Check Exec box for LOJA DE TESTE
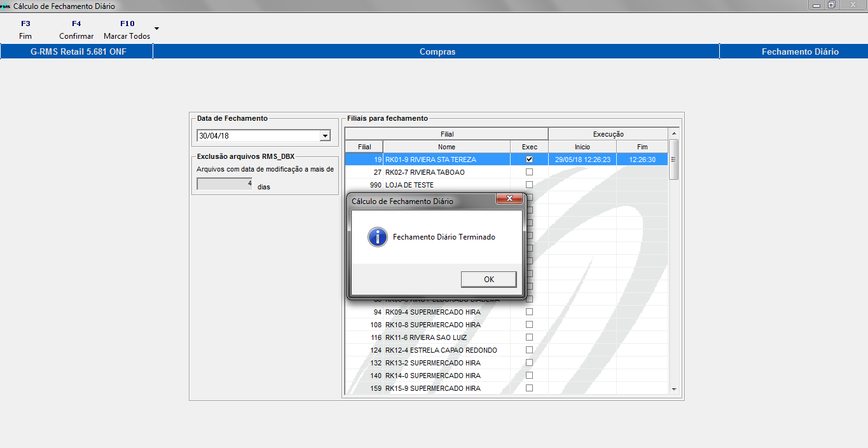 click(529, 185)
